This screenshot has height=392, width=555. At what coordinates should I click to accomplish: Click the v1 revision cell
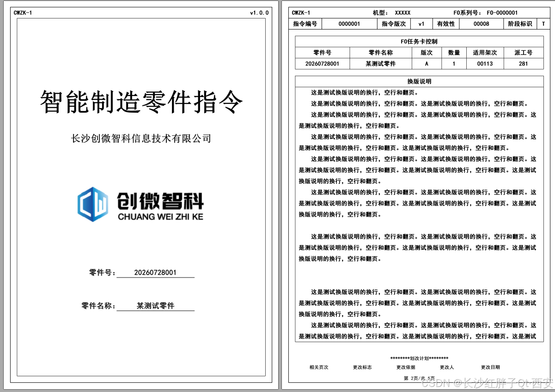point(421,24)
